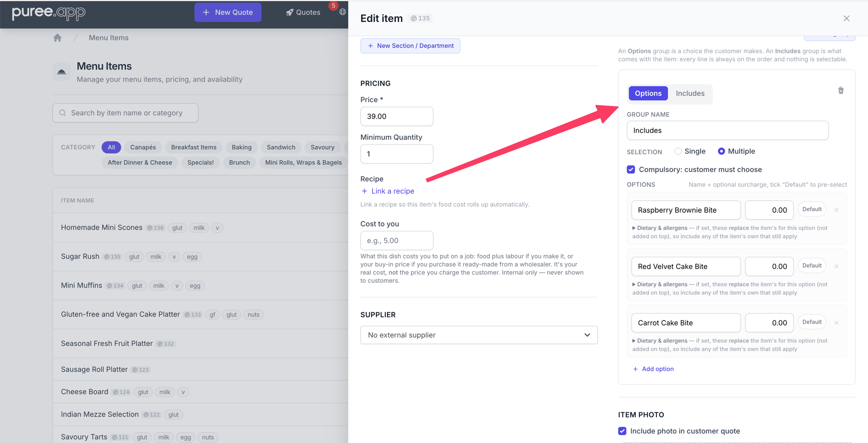Remove the Red Velvet Cake Bite option
Image resolution: width=868 pixels, height=443 pixels.
pyautogui.click(x=836, y=267)
